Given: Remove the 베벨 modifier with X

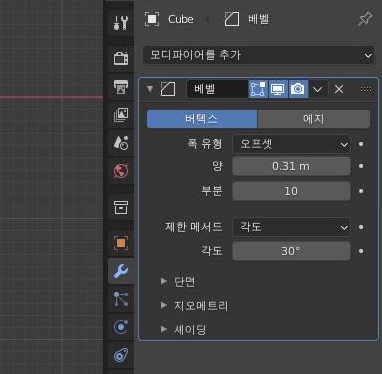Looking at the screenshot, I should click(339, 89).
